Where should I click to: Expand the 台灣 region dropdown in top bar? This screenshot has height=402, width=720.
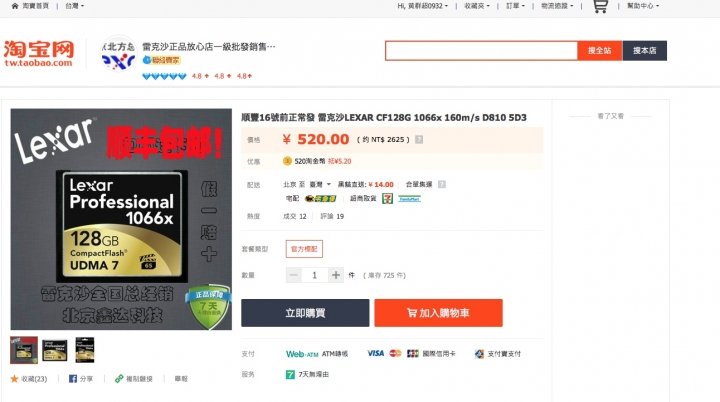pyautogui.click(x=74, y=6)
